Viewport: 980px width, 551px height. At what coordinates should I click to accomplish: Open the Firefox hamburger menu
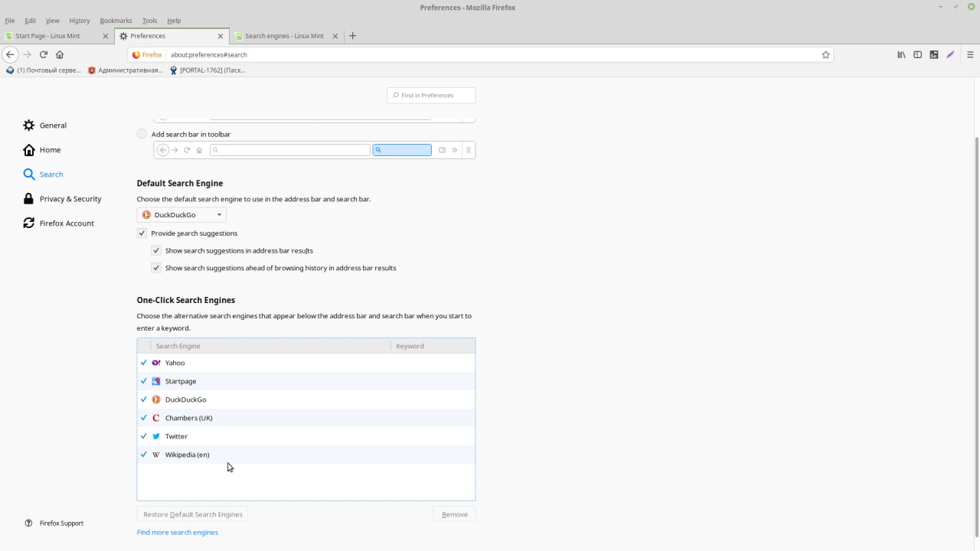click(970, 54)
